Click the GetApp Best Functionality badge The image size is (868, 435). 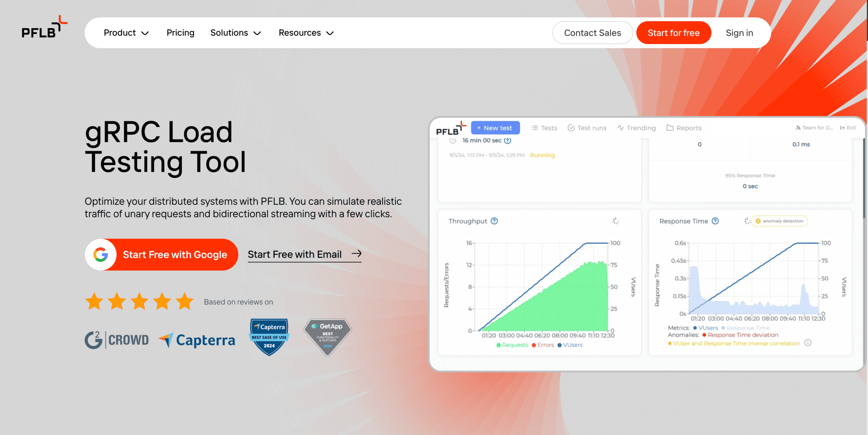327,337
